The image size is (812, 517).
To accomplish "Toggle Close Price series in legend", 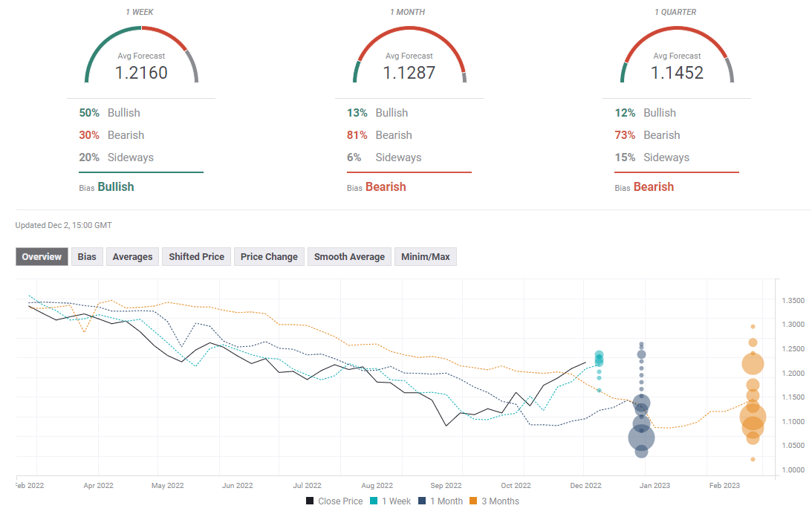I will click(x=334, y=501).
